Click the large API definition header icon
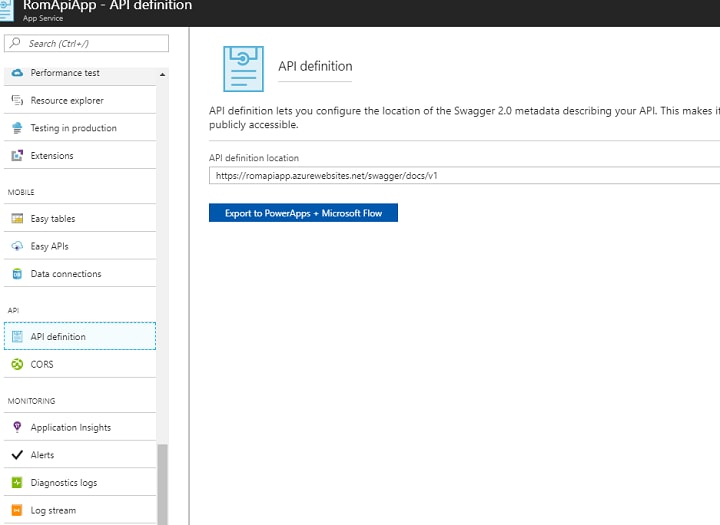Image resolution: width=720 pixels, height=525 pixels. 243,69
